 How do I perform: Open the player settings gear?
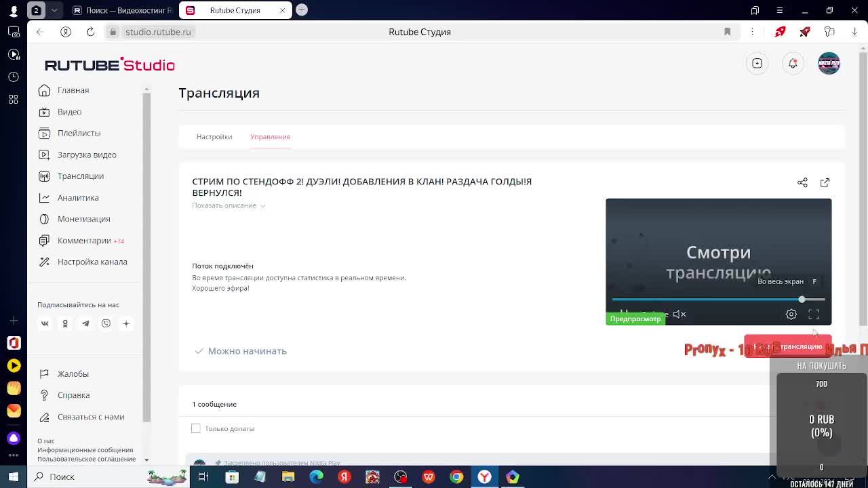tap(791, 314)
